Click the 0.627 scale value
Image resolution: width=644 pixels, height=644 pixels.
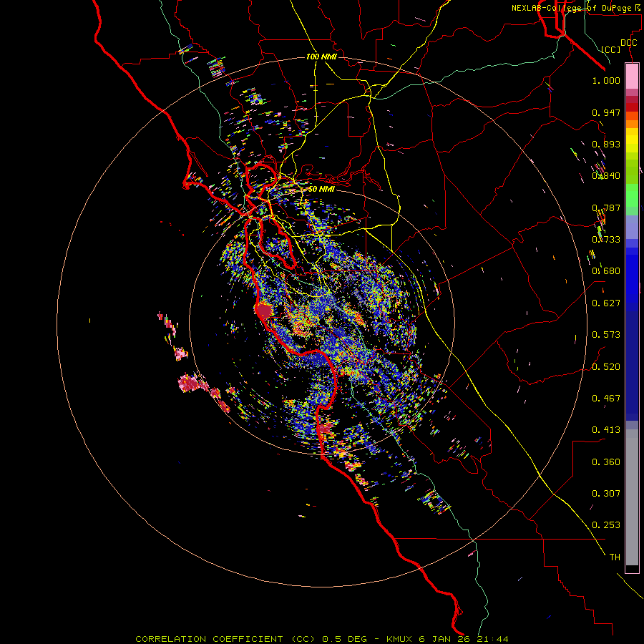point(606,303)
